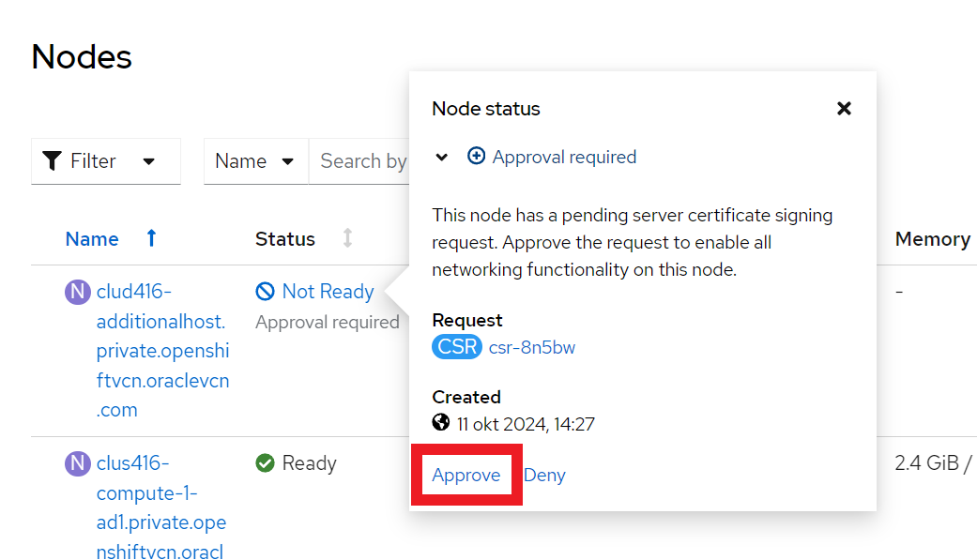Click the Ready status text
The image size is (977, 560).
click(x=309, y=462)
